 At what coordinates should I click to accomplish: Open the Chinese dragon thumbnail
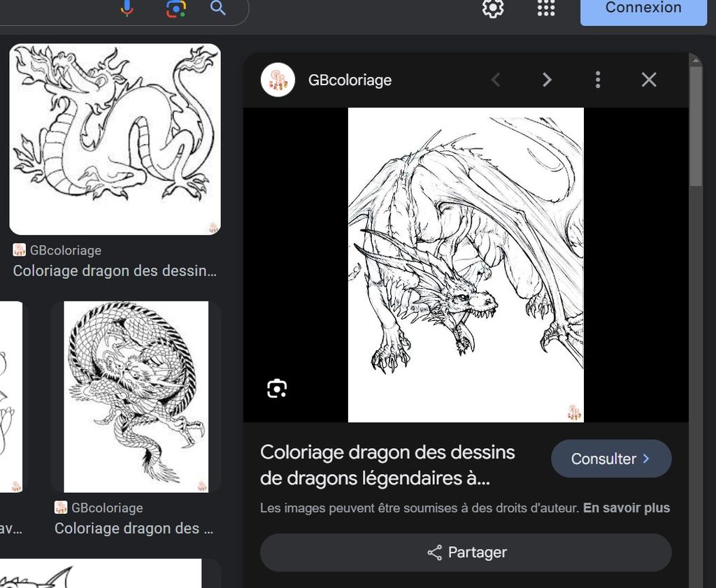click(x=115, y=139)
